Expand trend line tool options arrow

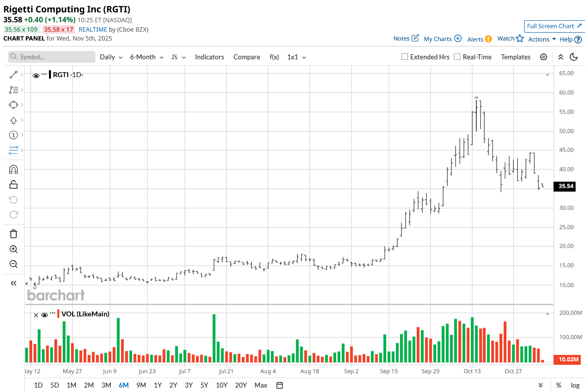[22, 75]
